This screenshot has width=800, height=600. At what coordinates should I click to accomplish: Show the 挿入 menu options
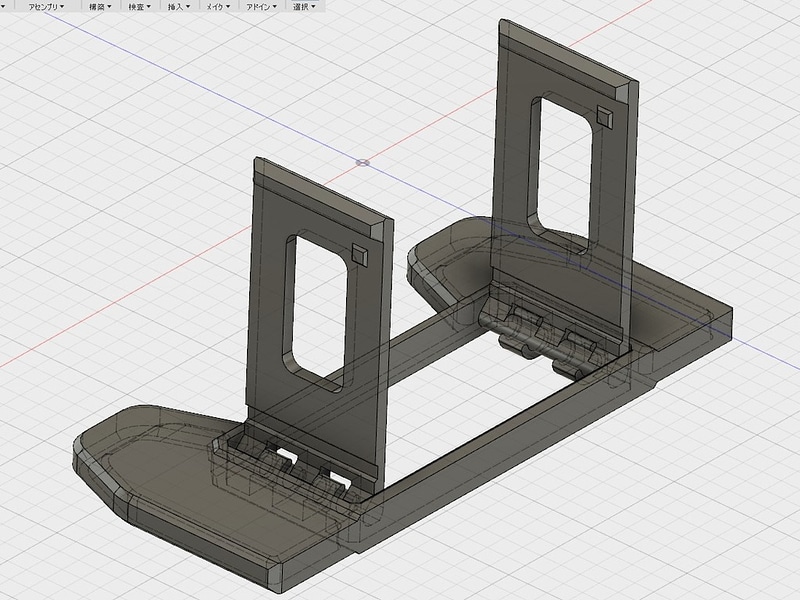click(179, 7)
